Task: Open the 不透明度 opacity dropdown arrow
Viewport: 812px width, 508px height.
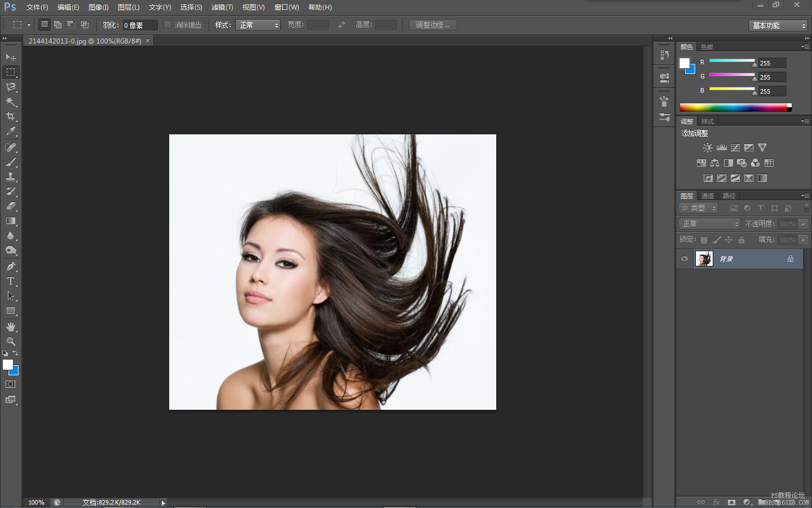Action: [x=804, y=224]
